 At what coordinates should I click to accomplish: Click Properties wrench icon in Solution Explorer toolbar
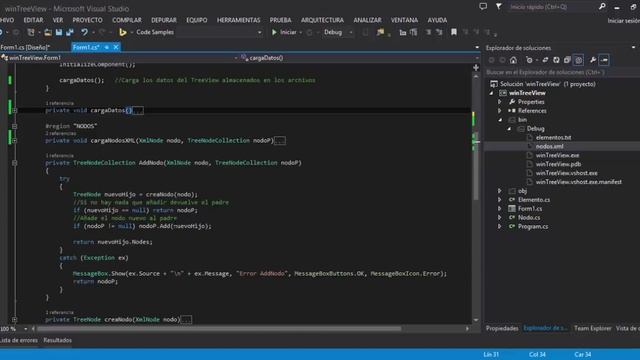(593, 60)
